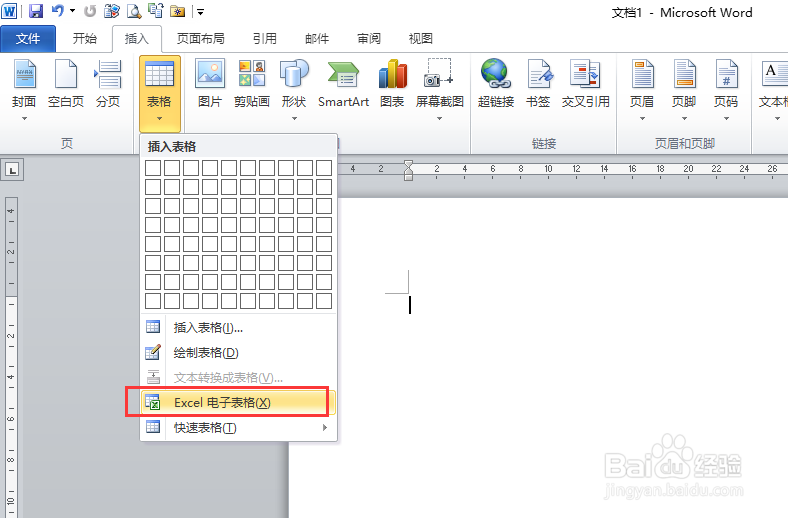Screen dimensions: 788x518
Task: Open the 屏幕截图 screenshot tool
Action: pyautogui.click(x=439, y=89)
